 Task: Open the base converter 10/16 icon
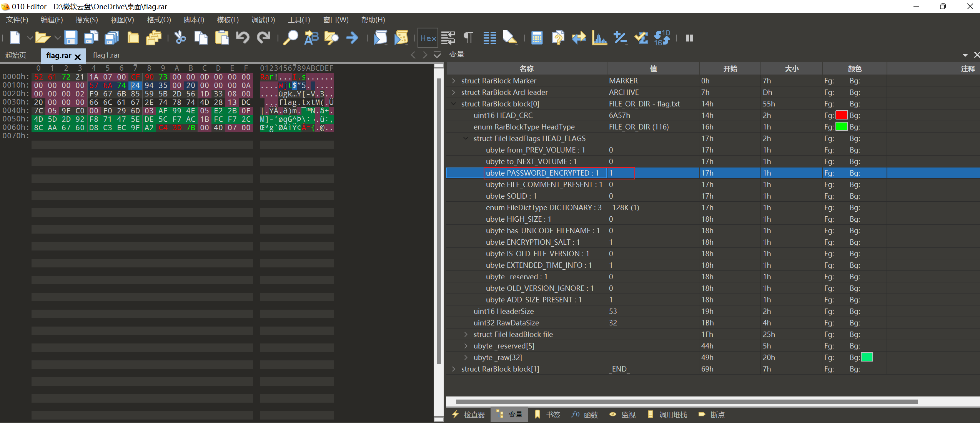(662, 38)
